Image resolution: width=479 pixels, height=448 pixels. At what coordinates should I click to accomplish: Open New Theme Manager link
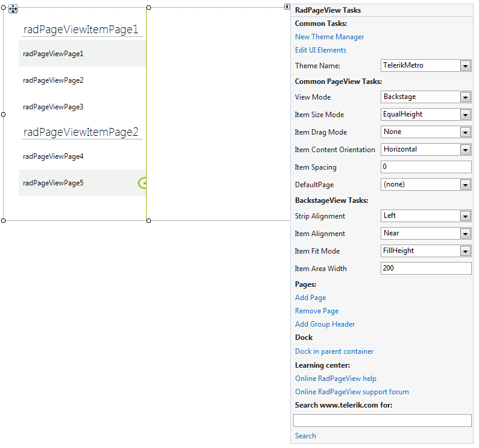pos(329,37)
